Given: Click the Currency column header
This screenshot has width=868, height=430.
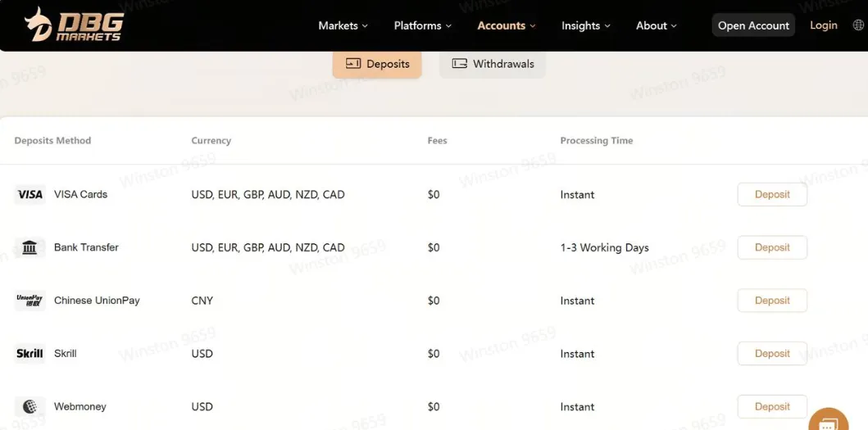Looking at the screenshot, I should [211, 141].
